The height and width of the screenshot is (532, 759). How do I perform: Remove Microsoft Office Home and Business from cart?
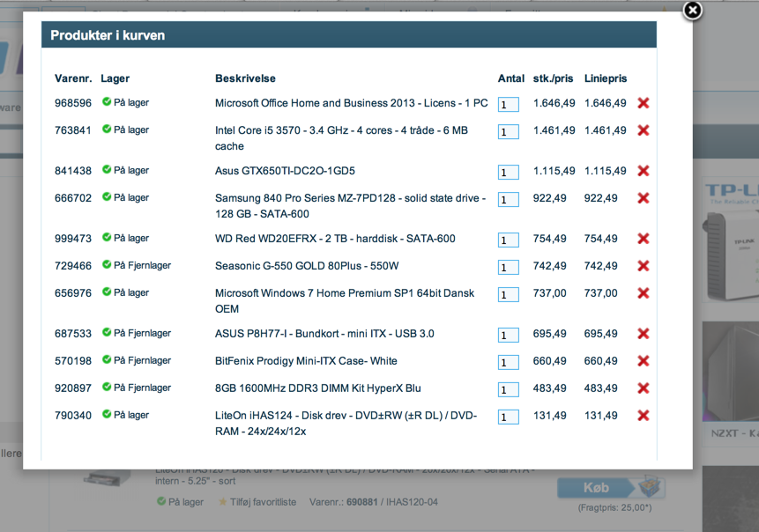644,102
